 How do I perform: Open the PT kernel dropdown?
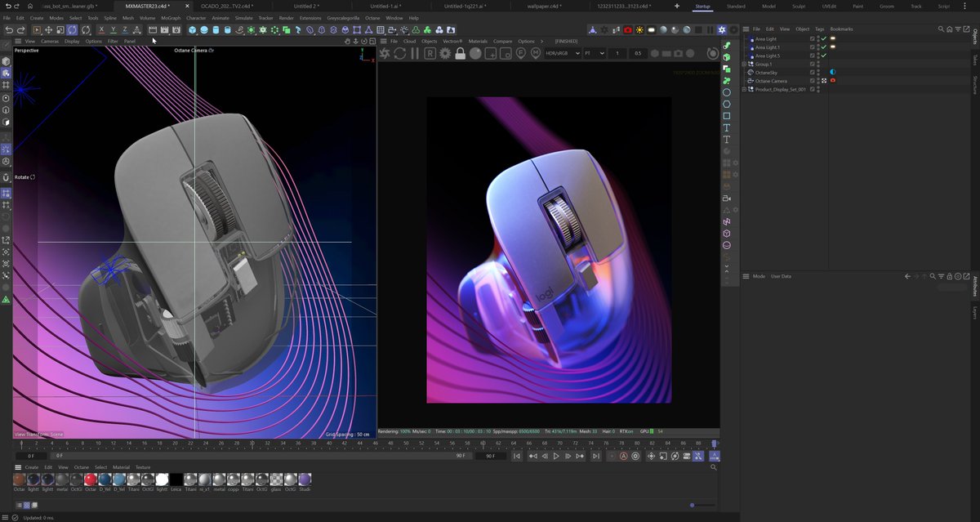click(595, 53)
